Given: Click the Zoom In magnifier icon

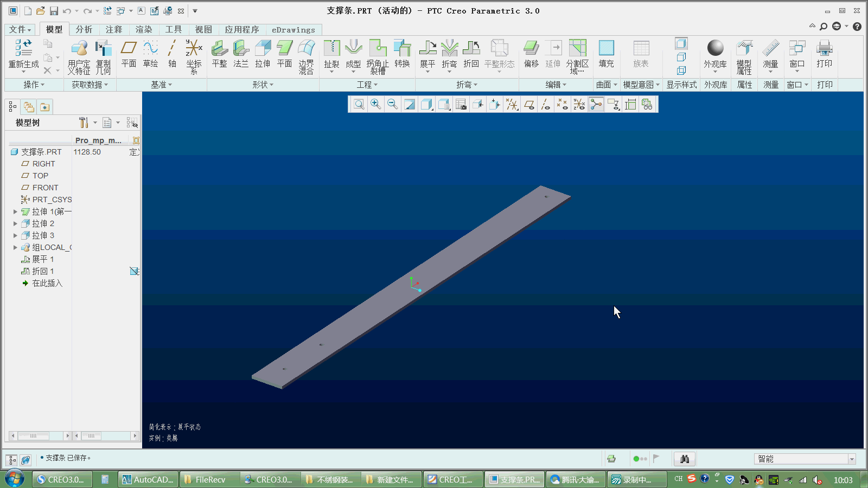Looking at the screenshot, I should [375, 104].
